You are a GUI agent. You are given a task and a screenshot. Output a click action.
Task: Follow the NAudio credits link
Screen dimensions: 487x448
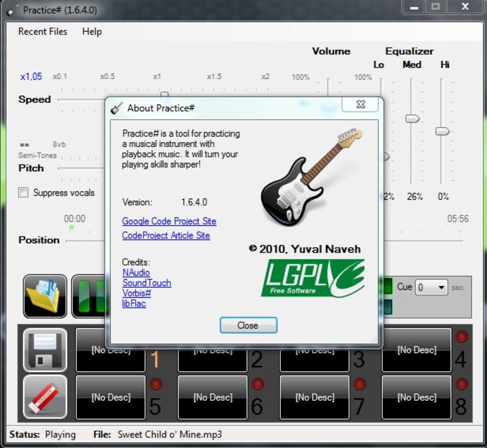pyautogui.click(x=136, y=272)
